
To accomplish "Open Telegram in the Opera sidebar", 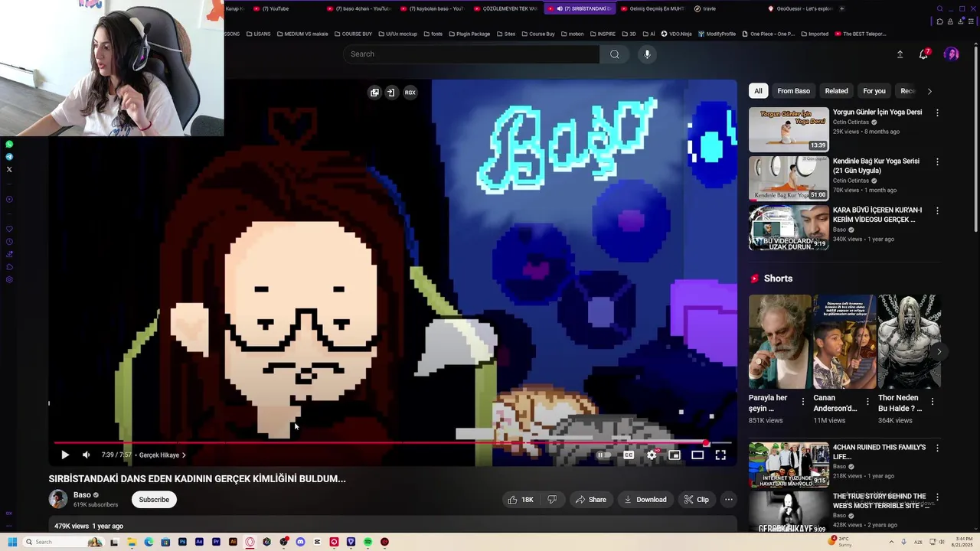I will click(9, 157).
